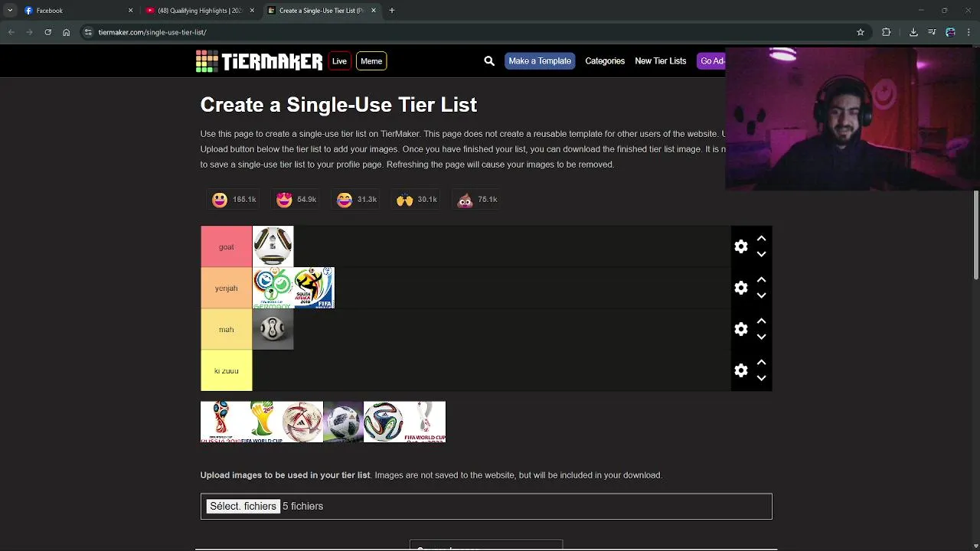Viewport: 980px width, 551px height.
Task: Open the browser extensions puzzle icon
Action: [887, 32]
